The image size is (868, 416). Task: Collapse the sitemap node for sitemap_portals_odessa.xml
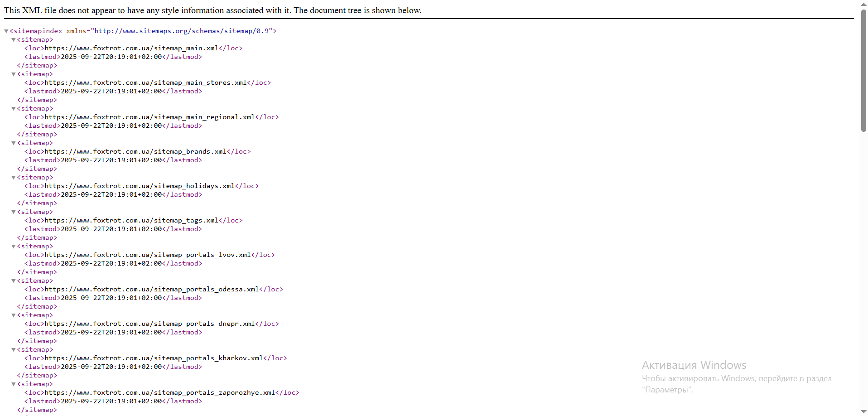(14, 281)
